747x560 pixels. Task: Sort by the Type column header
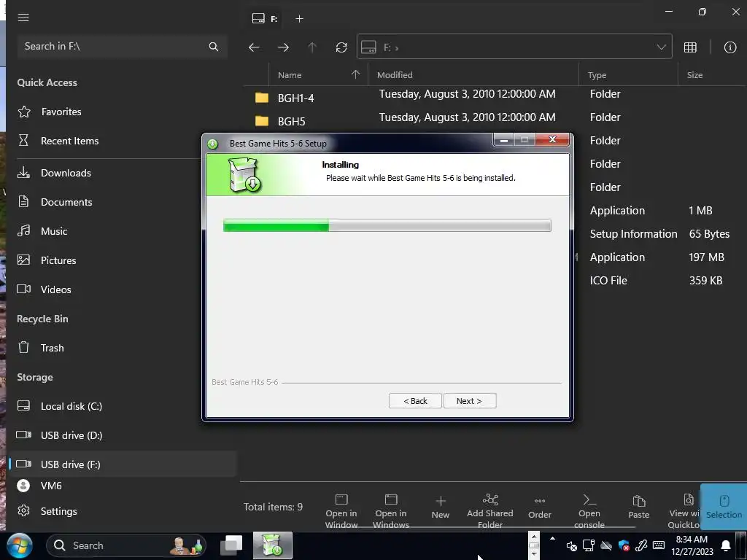(628, 75)
